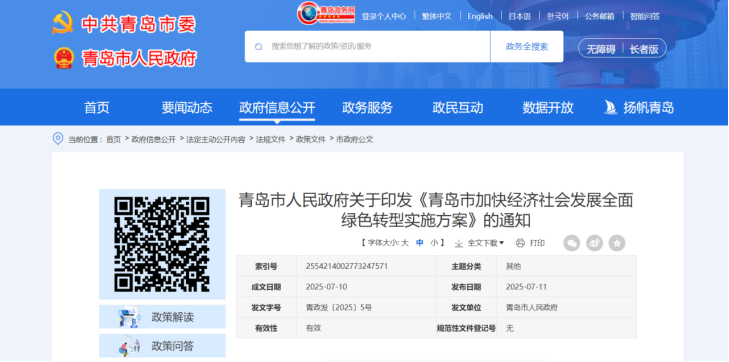Toggle 无障碍 accessibility mode
The image size is (729, 362).
click(x=600, y=49)
